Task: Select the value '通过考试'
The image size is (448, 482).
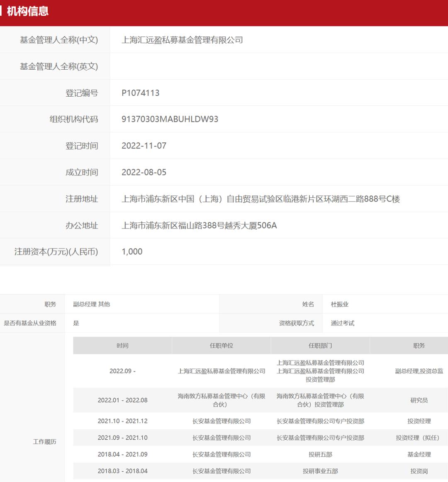Action: coord(343,323)
